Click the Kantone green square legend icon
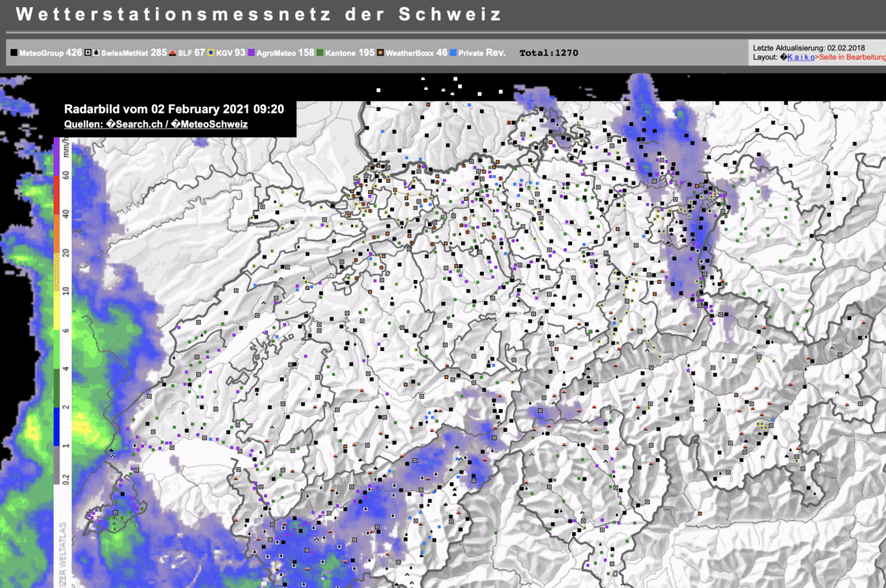This screenshot has width=886, height=588. point(320,53)
